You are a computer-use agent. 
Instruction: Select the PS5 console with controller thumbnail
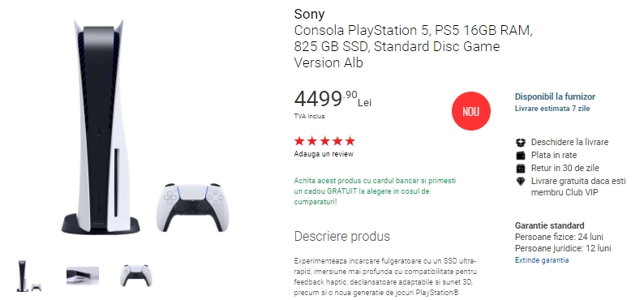pyautogui.click(x=28, y=276)
